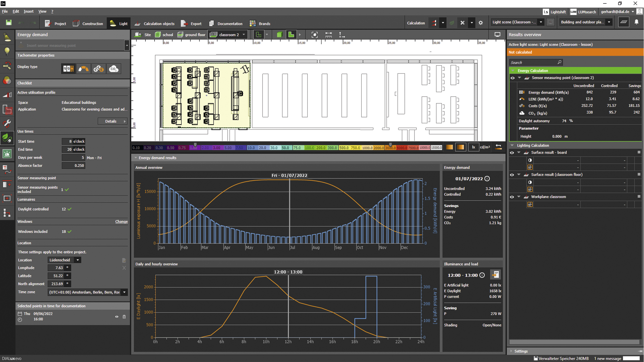Click export to documentation icon in Illuminance panel
644x362 pixels.
click(495, 275)
